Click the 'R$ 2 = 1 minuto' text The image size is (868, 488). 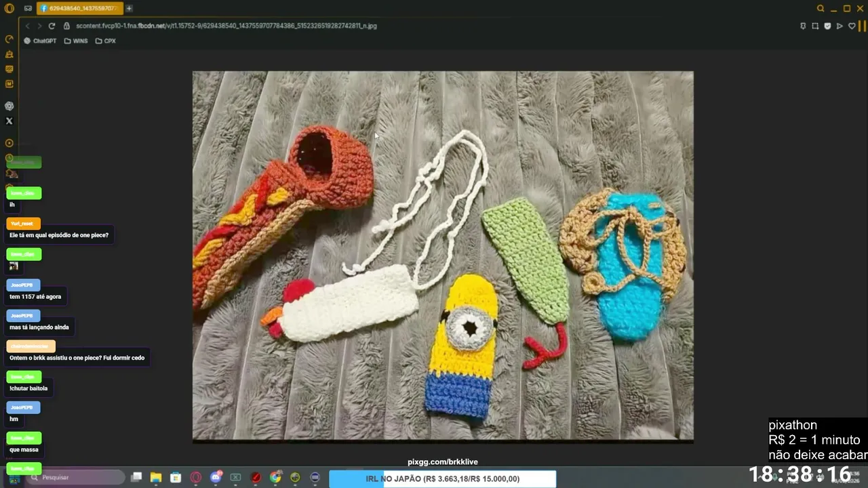814,440
